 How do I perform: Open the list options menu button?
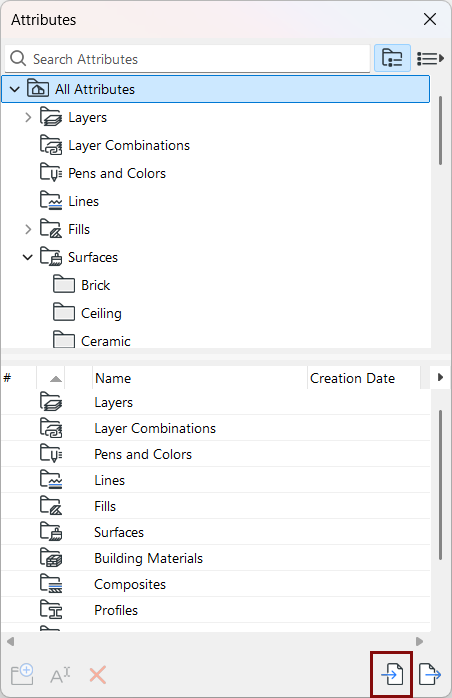430,58
